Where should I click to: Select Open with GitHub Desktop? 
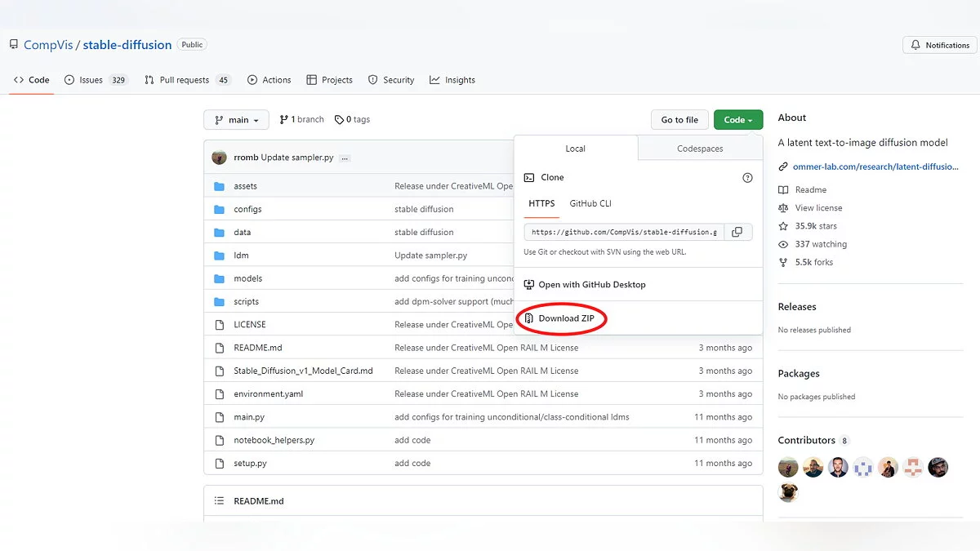coord(591,285)
